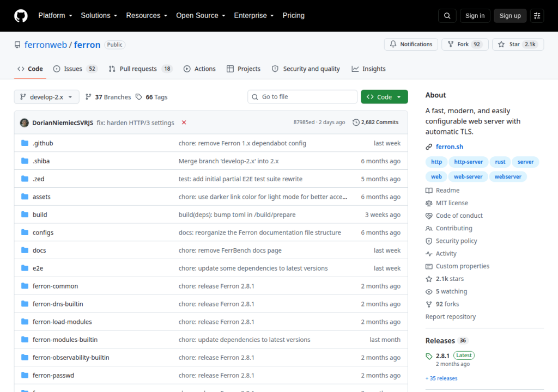Image resolution: width=558 pixels, height=392 pixels.
Task: Open the ferron-dns-builtin folder
Action: tap(58, 304)
